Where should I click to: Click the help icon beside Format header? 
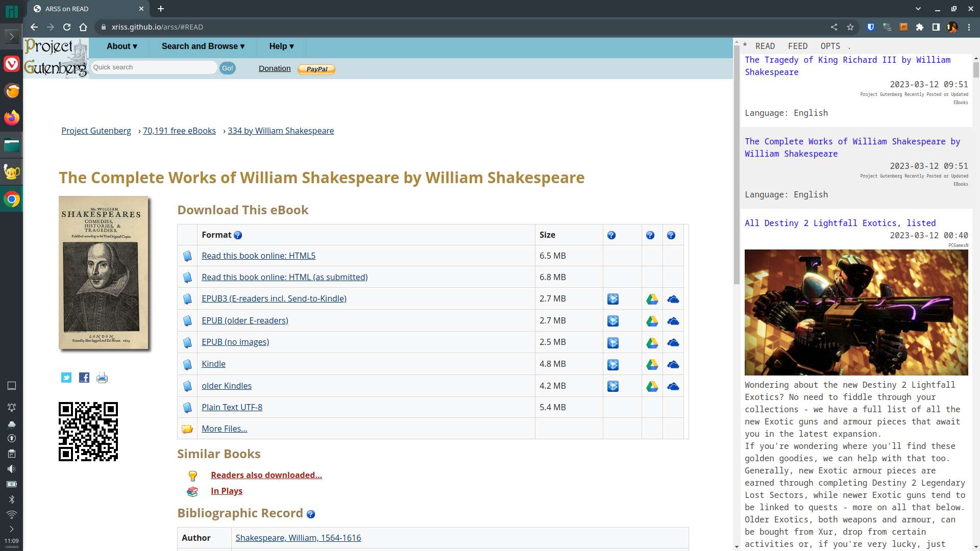[x=238, y=235]
